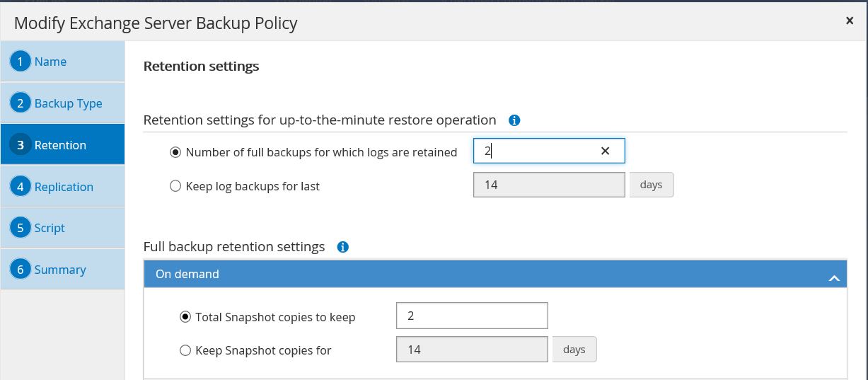This screenshot has height=380, width=868.
Task: Go to the Replication step
Action: coord(64,187)
